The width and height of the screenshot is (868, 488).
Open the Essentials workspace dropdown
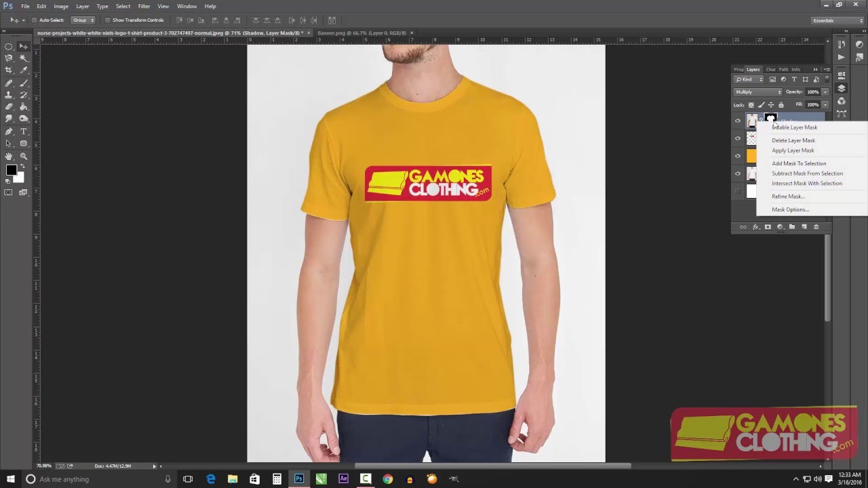[x=838, y=20]
